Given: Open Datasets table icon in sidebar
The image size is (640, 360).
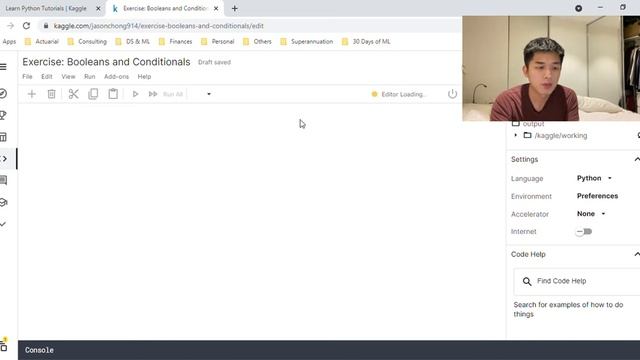Looking at the screenshot, I should pos(3,137).
